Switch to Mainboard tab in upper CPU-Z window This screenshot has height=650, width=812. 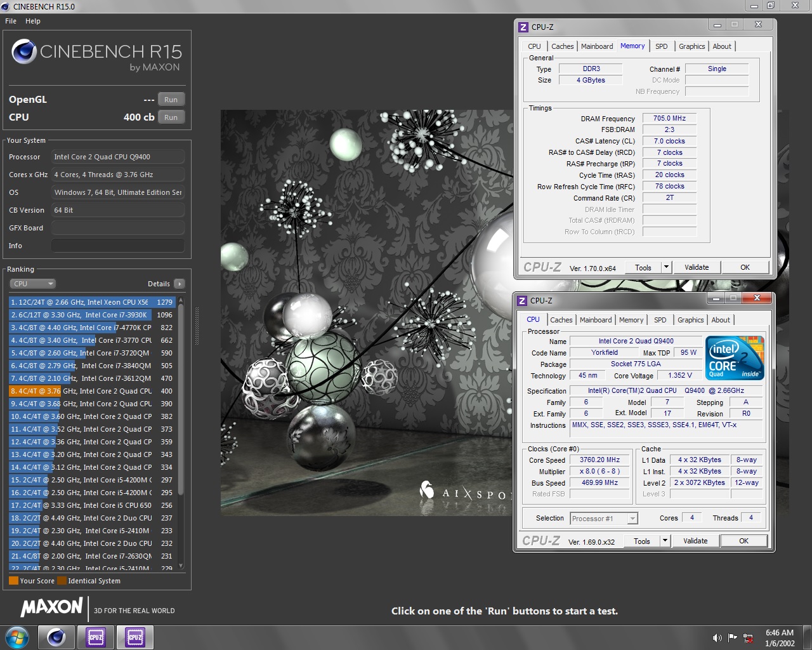pyautogui.click(x=597, y=46)
